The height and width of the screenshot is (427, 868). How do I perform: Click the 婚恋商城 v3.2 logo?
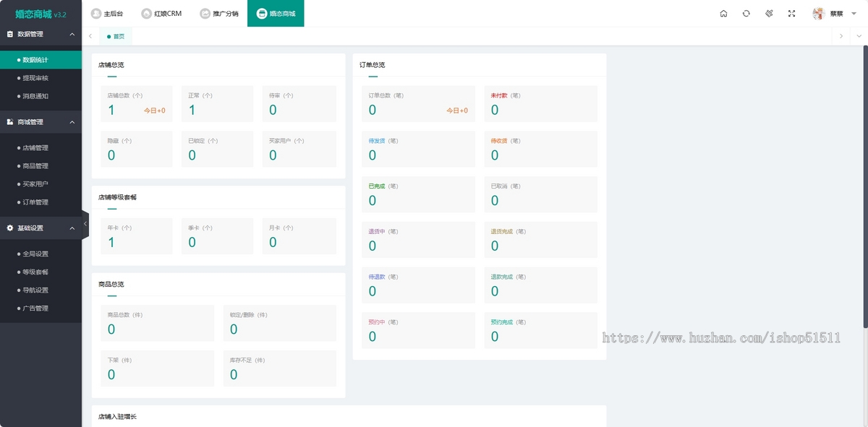coord(41,14)
